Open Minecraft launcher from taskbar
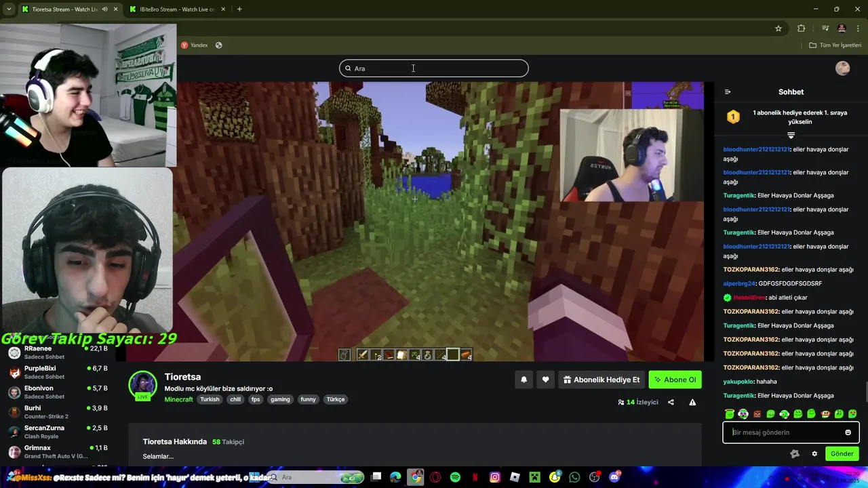868x488 pixels. [x=535, y=477]
